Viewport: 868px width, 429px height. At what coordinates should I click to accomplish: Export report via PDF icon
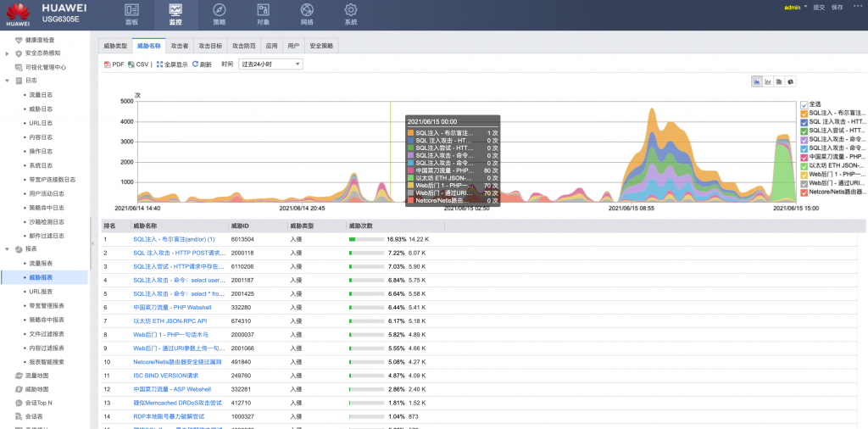coord(108,64)
